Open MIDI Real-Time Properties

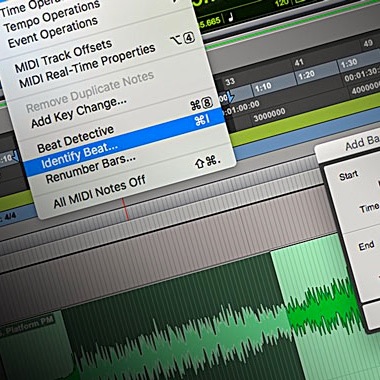(x=87, y=67)
